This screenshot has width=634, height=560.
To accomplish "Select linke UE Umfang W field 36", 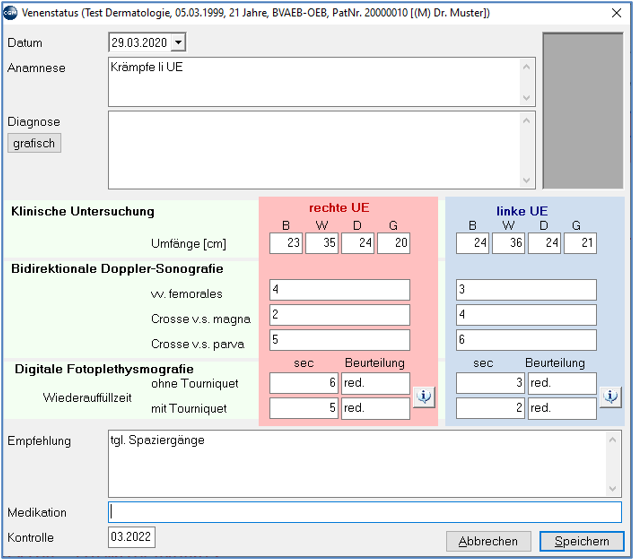I will coord(508,243).
